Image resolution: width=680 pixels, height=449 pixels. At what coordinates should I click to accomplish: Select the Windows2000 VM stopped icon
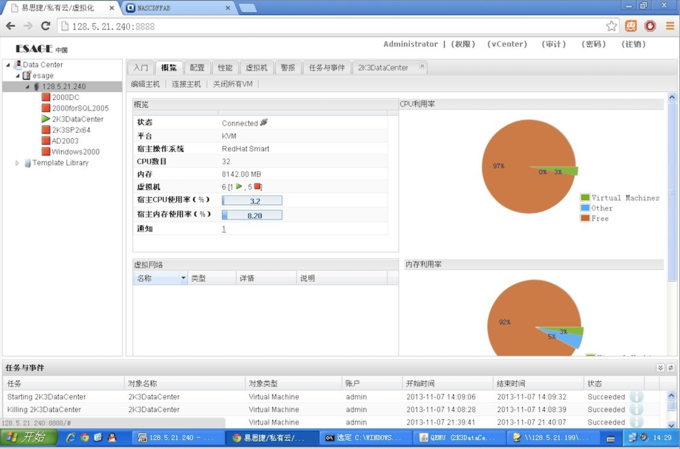(46, 151)
